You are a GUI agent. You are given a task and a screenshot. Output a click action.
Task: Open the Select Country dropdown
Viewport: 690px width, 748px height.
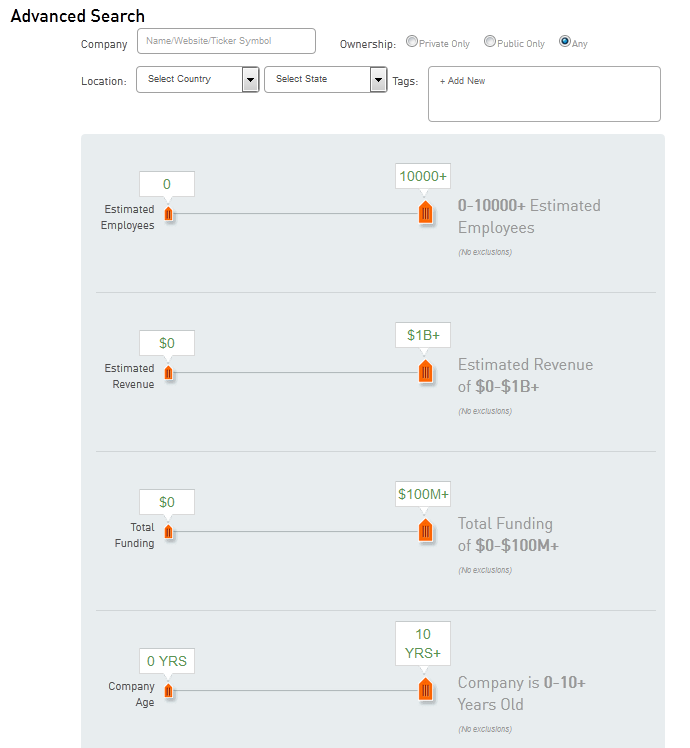tap(198, 79)
